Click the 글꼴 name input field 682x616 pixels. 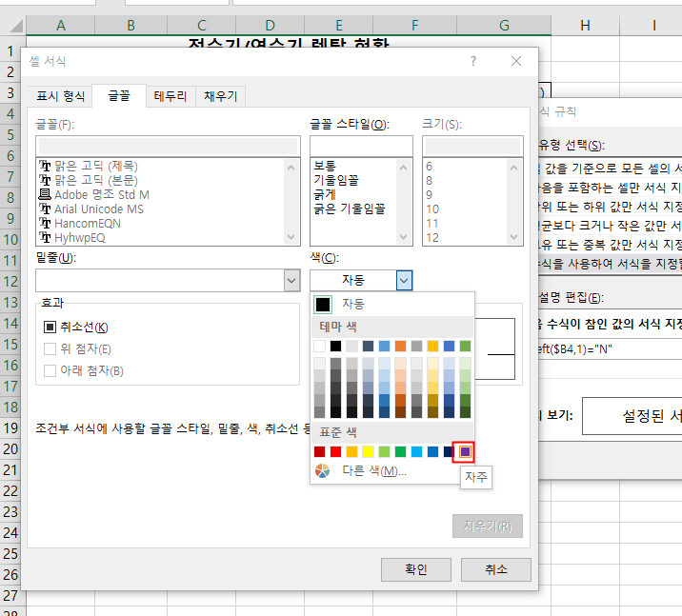coord(168,146)
